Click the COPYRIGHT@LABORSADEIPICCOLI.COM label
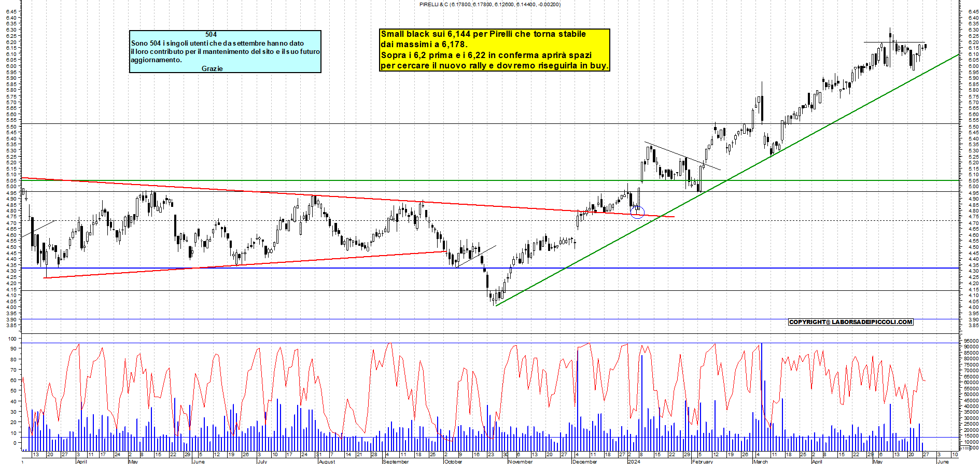Screen dimensions: 980x464 coord(850,322)
